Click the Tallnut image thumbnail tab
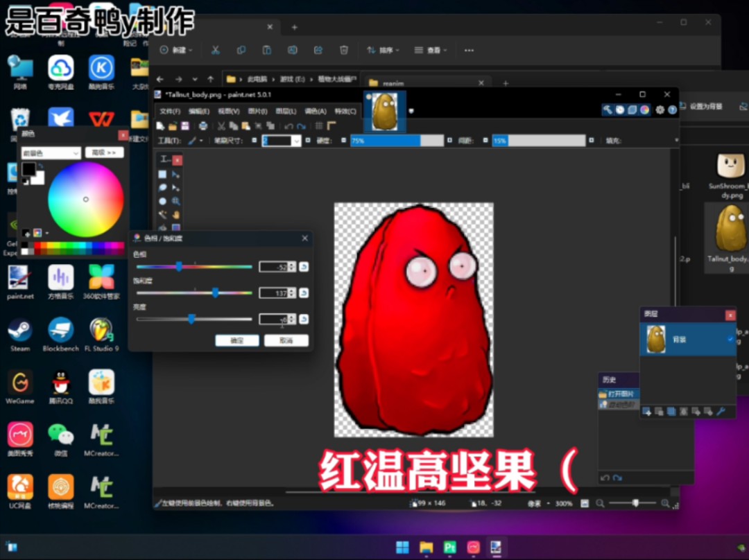 point(384,111)
